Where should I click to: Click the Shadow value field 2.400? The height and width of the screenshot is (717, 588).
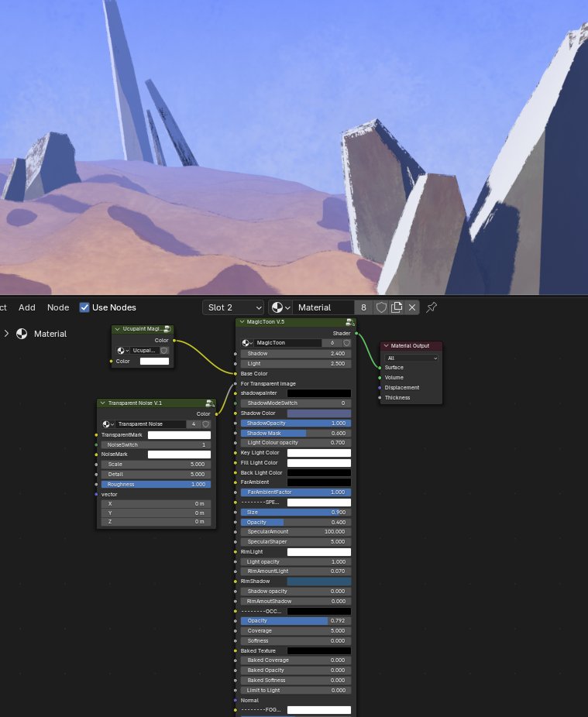tap(296, 354)
